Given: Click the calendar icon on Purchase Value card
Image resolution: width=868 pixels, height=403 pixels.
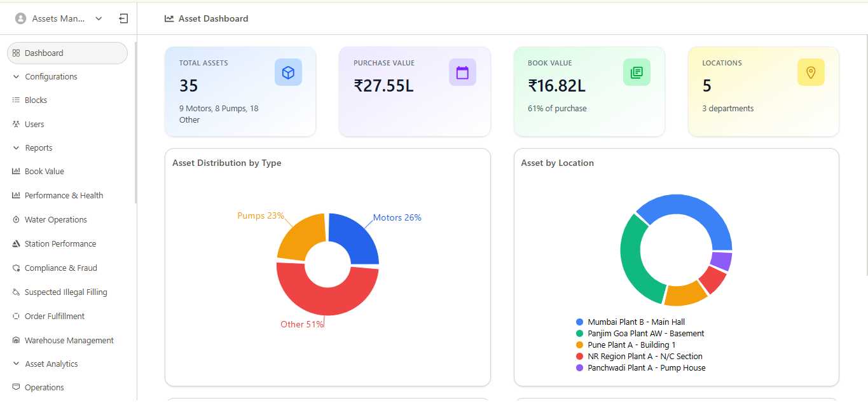Looking at the screenshot, I should [x=462, y=72].
